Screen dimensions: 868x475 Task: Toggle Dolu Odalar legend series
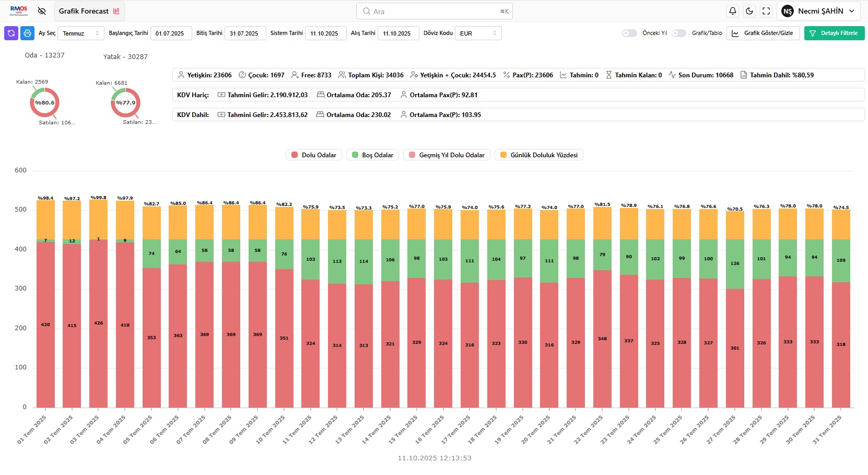click(x=314, y=155)
